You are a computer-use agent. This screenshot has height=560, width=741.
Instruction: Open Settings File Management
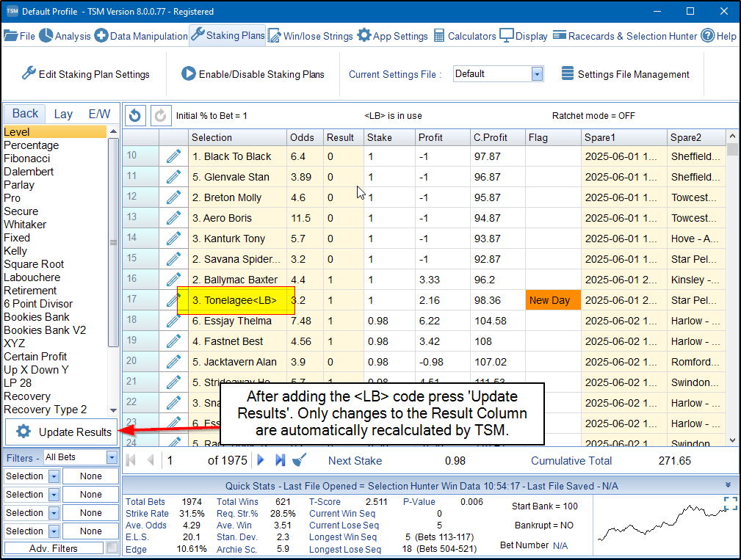pos(625,74)
